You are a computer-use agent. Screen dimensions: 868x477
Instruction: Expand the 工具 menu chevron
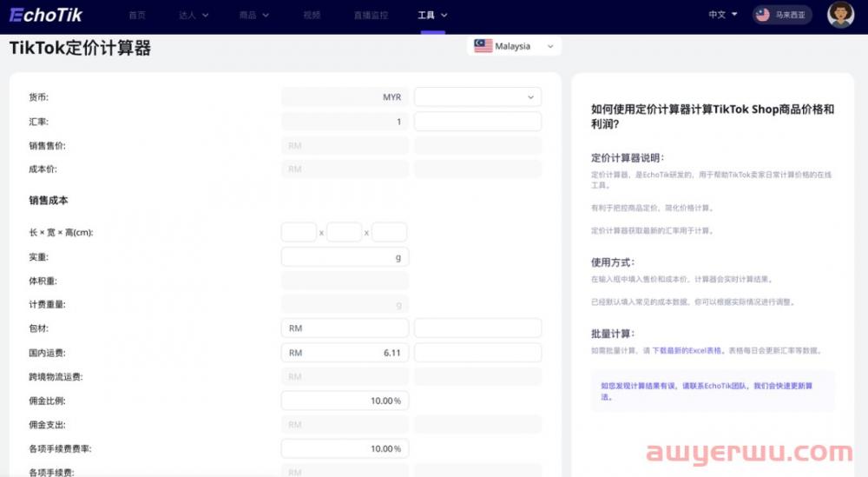coord(444,16)
